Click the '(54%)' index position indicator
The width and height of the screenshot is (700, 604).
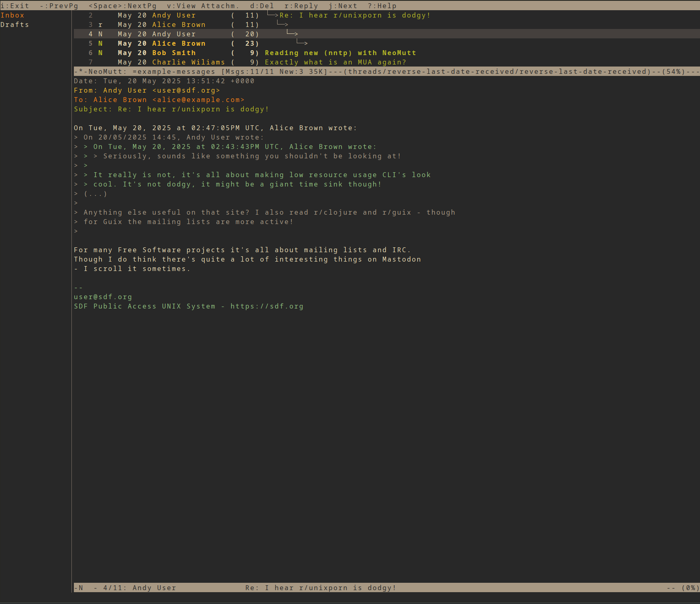[x=673, y=71]
